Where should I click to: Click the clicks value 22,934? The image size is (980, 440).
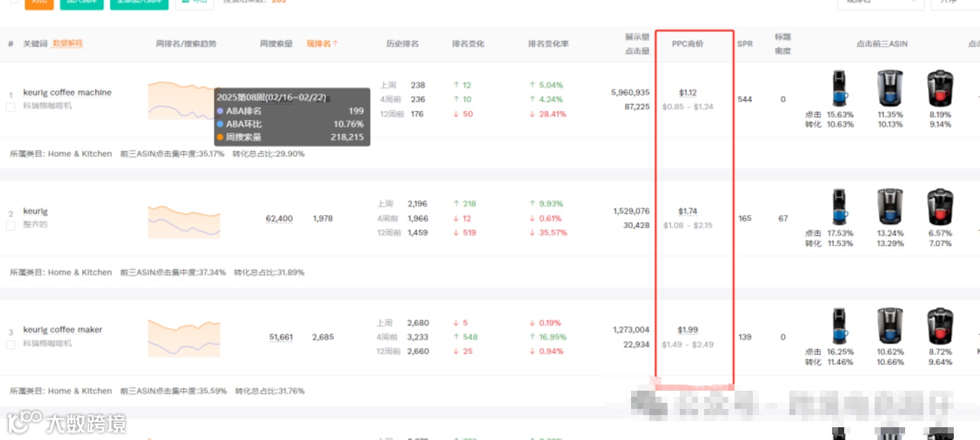[636, 344]
